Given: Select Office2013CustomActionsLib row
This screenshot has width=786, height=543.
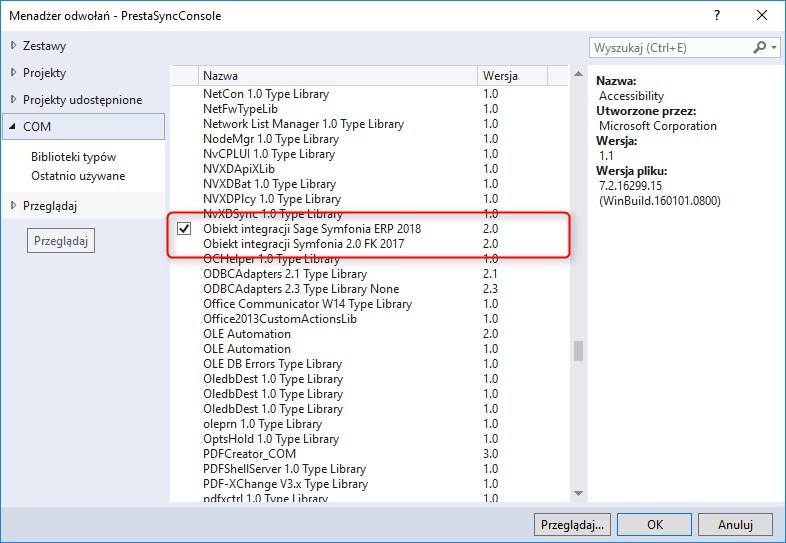Looking at the screenshot, I should tap(370, 319).
